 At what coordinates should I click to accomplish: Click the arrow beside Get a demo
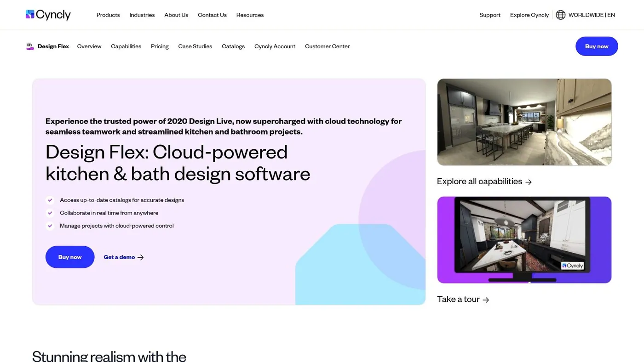click(141, 257)
